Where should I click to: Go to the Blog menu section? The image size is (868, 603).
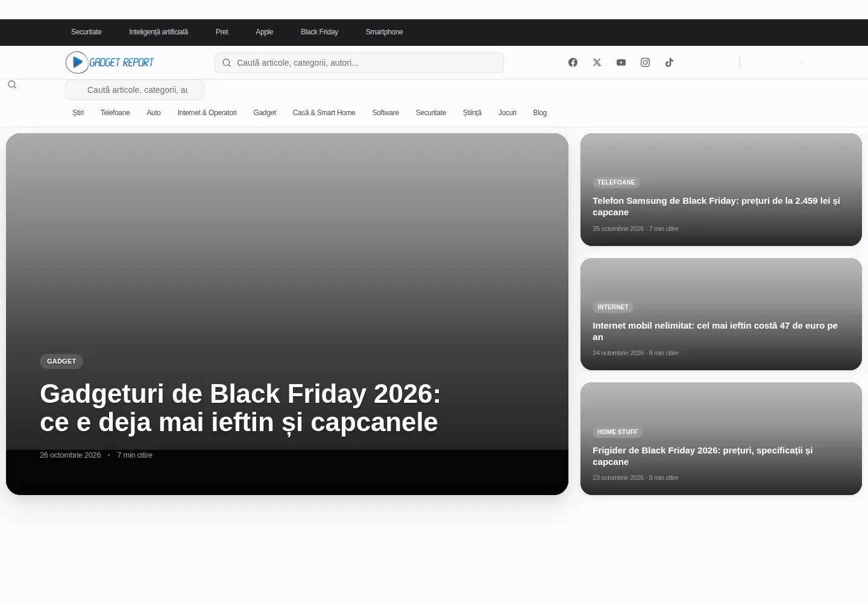pos(539,113)
